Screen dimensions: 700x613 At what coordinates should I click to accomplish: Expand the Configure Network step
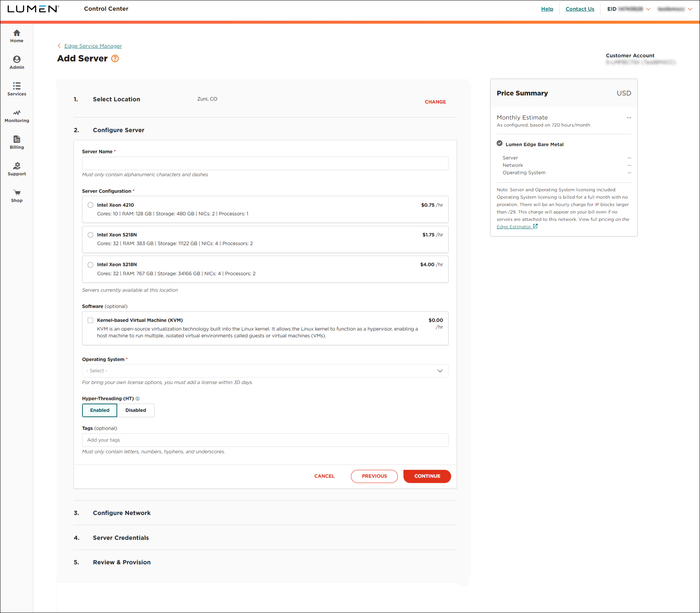tap(122, 513)
